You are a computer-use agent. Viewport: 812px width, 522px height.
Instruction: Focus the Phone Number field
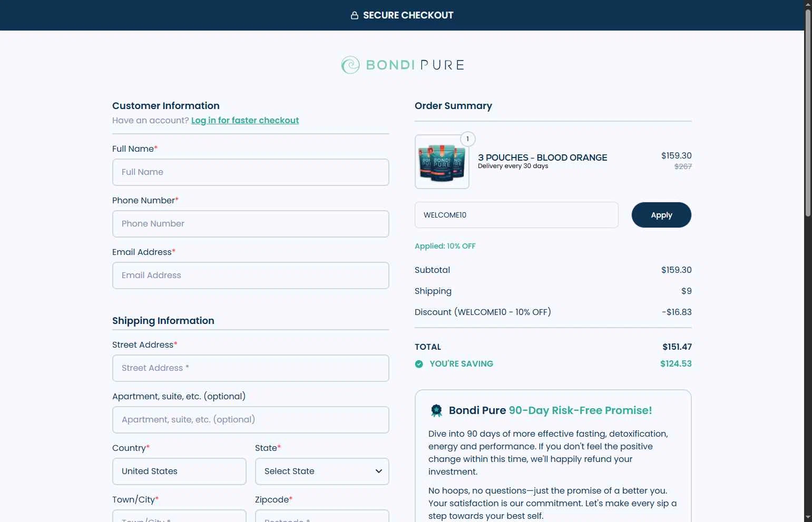[x=251, y=224]
